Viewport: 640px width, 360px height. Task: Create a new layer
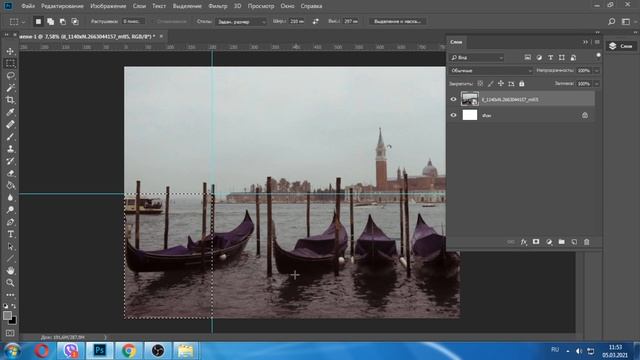click(574, 242)
